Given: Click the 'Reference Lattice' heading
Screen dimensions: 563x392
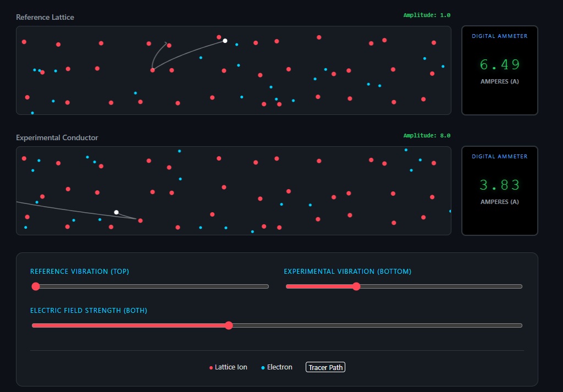Looking at the screenshot, I should tap(45, 17).
